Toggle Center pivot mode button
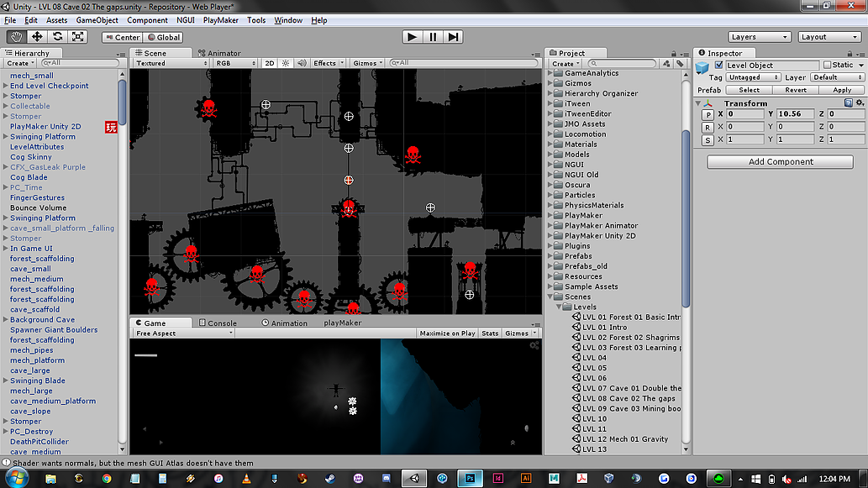Image resolution: width=868 pixels, height=488 pixels. pyautogui.click(x=123, y=37)
